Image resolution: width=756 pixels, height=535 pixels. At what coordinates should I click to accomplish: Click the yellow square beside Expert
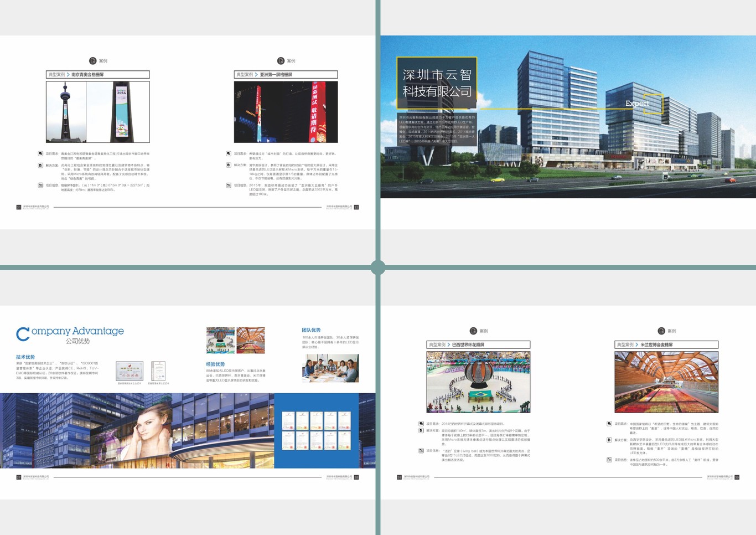(654, 104)
